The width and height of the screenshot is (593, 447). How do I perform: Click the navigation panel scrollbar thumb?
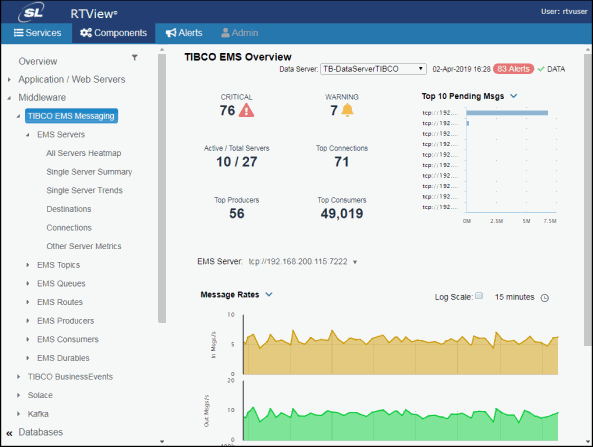coord(162,188)
